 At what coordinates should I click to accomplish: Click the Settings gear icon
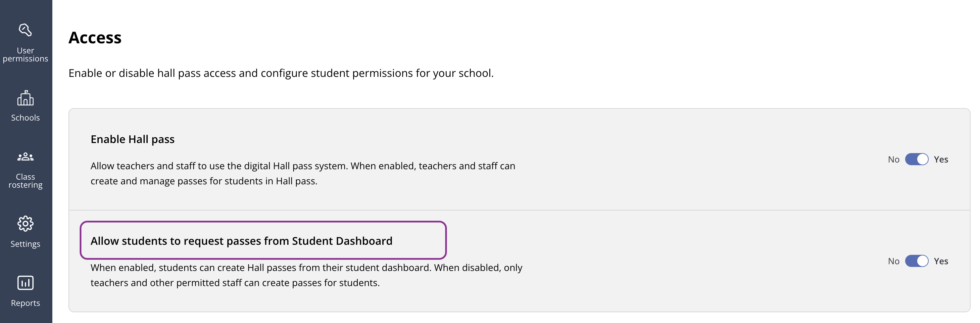(25, 224)
